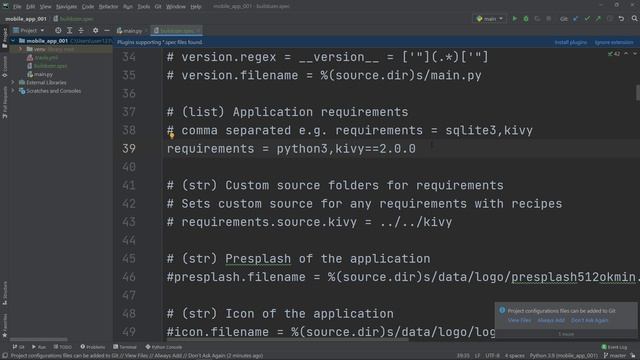Image resolution: width=640 pixels, height=360 pixels.
Task: Open the Window menu
Action: [x=176, y=7]
